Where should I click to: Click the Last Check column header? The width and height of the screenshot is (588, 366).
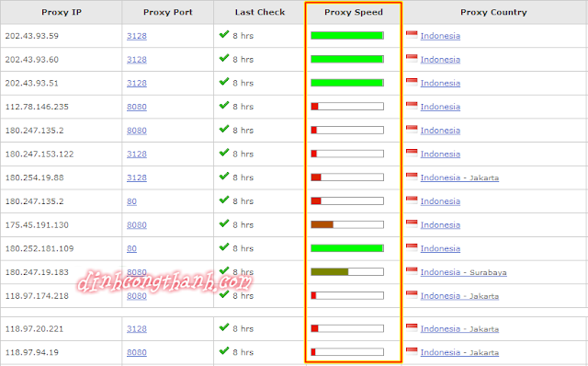[259, 12]
